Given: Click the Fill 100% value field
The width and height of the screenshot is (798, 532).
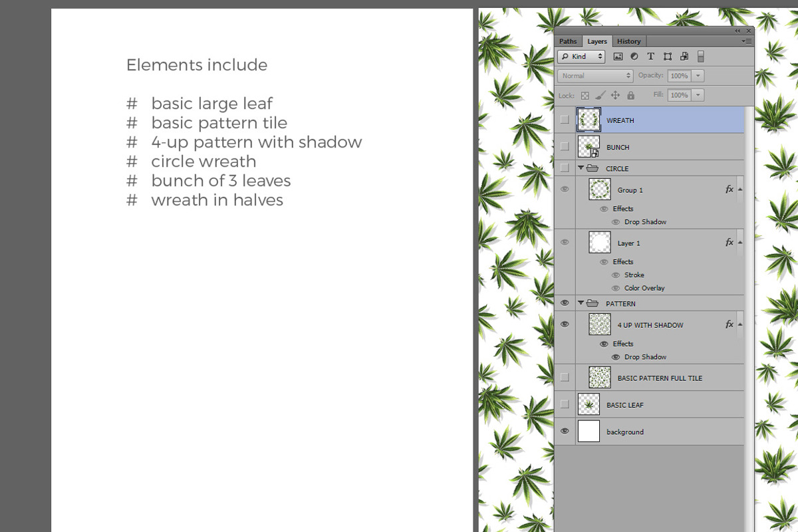Looking at the screenshot, I should [679, 95].
